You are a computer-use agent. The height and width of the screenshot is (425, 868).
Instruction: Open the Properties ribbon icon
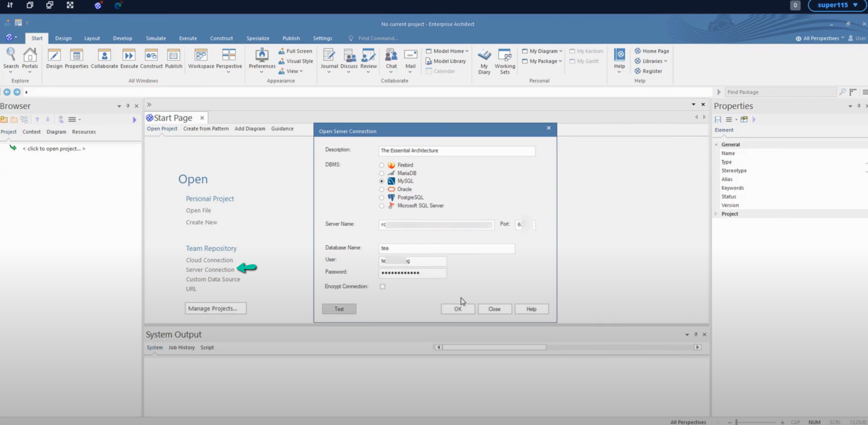[x=76, y=59]
